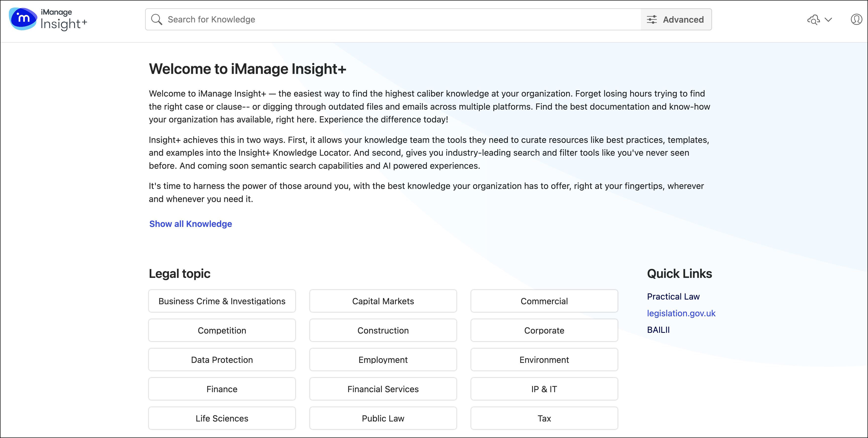Select the Employment topic button

(383, 360)
